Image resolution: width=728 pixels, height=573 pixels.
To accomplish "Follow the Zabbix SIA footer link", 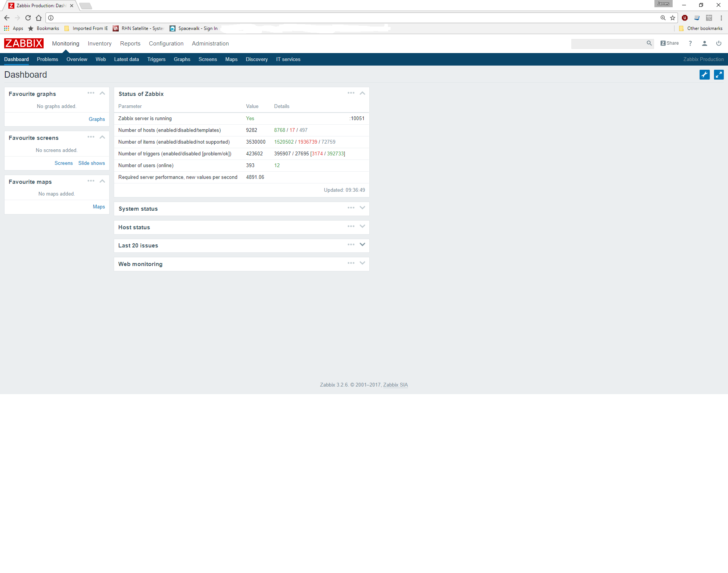I will [x=395, y=385].
